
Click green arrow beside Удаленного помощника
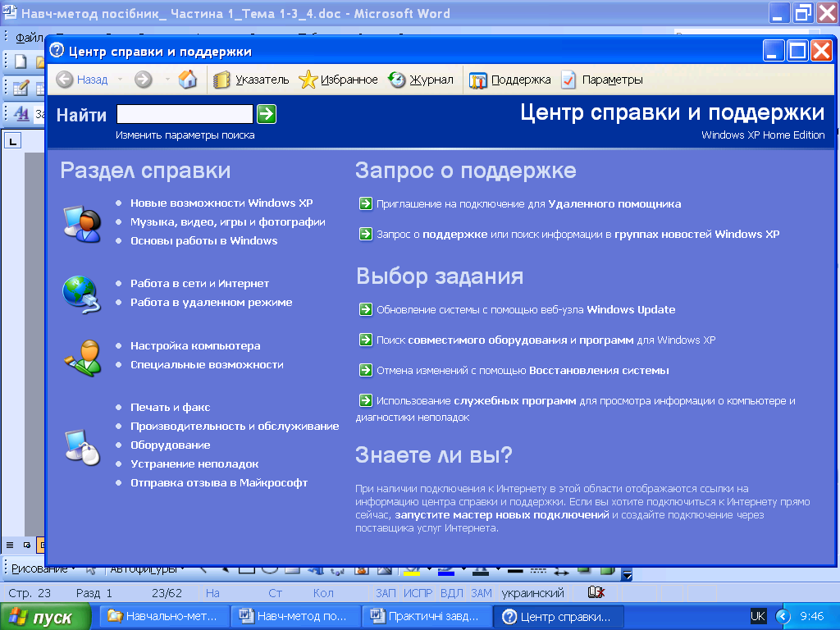pos(365,203)
